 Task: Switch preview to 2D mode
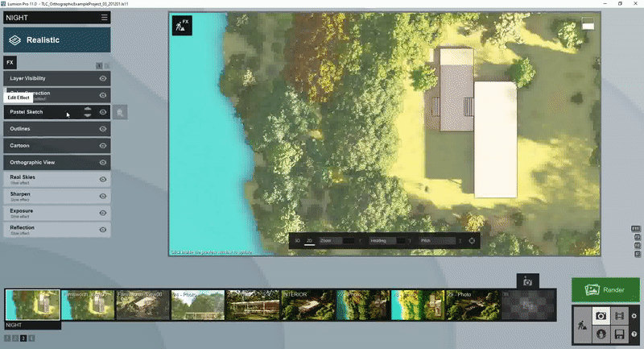tap(309, 241)
